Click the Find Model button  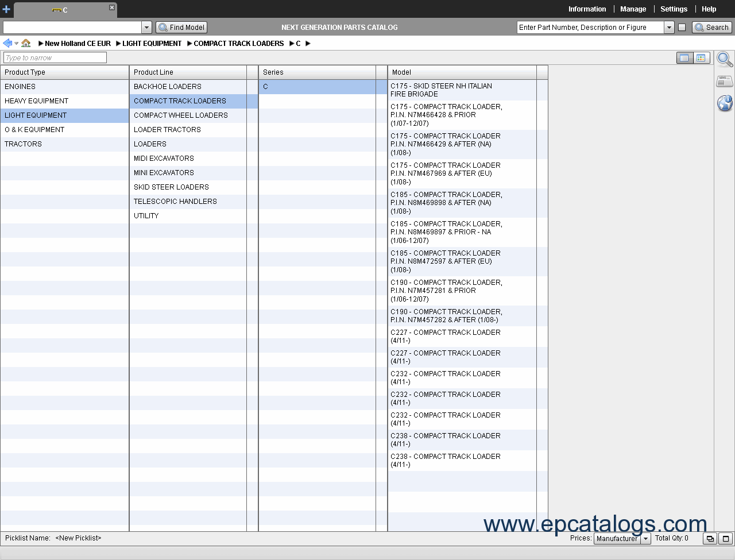click(x=181, y=27)
